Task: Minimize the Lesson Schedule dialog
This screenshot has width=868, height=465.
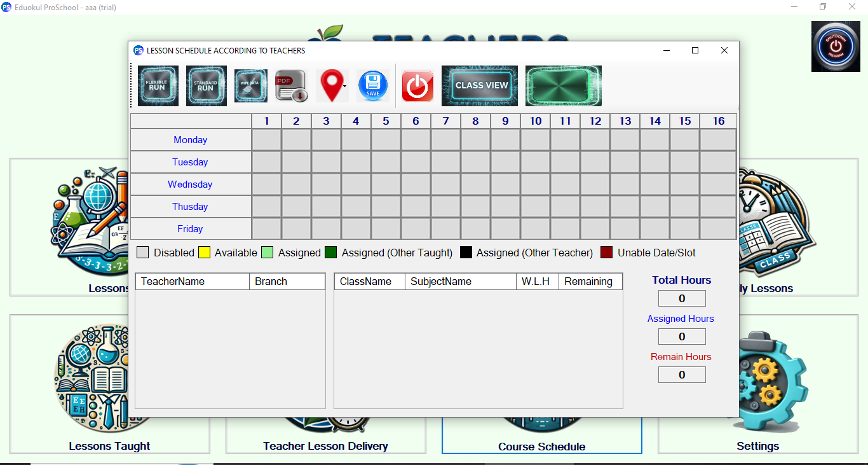Action: coord(667,50)
